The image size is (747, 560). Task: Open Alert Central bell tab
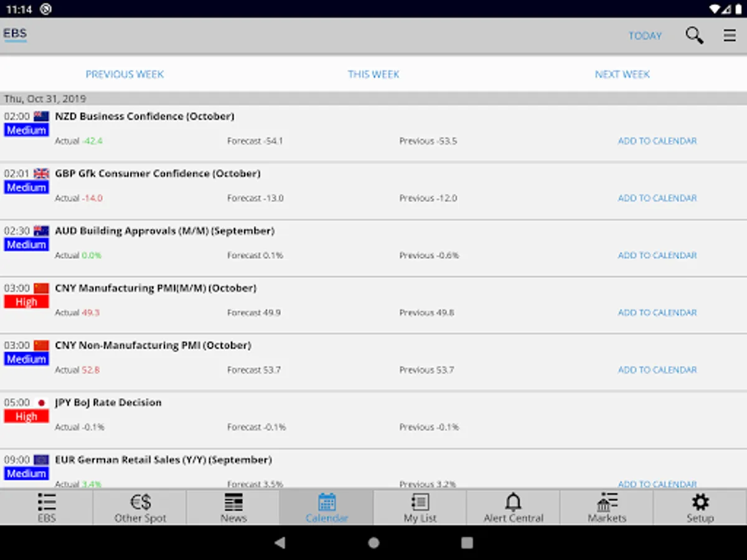514,508
